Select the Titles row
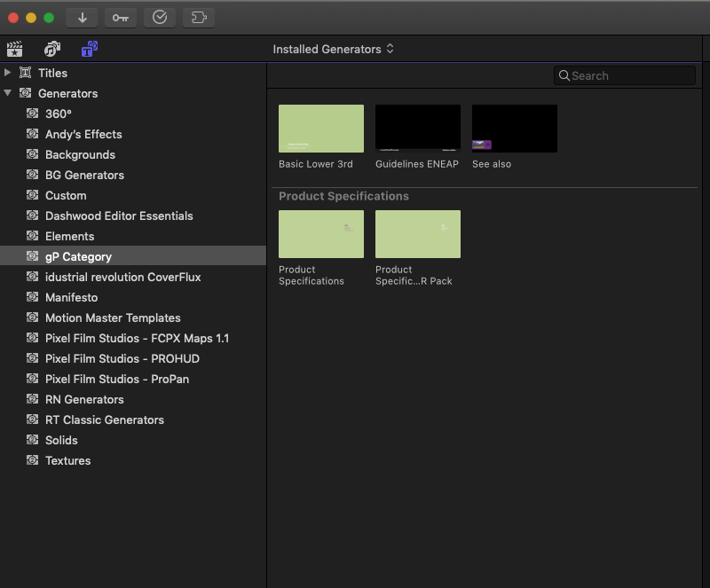The width and height of the screenshot is (710, 588). (133, 73)
